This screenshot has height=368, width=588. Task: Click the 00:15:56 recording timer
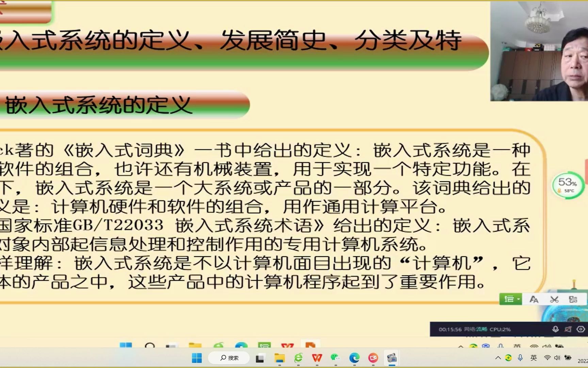pyautogui.click(x=450, y=329)
